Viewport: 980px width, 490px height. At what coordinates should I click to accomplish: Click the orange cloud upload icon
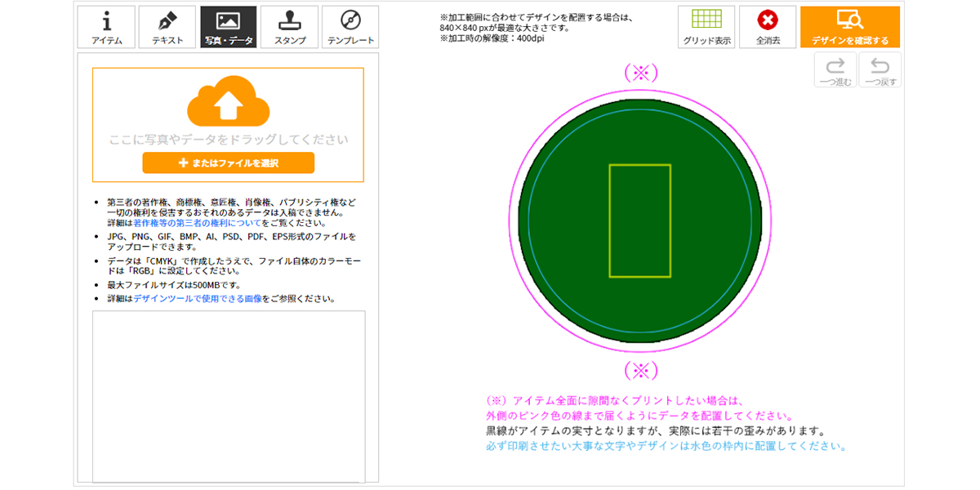pos(228,102)
